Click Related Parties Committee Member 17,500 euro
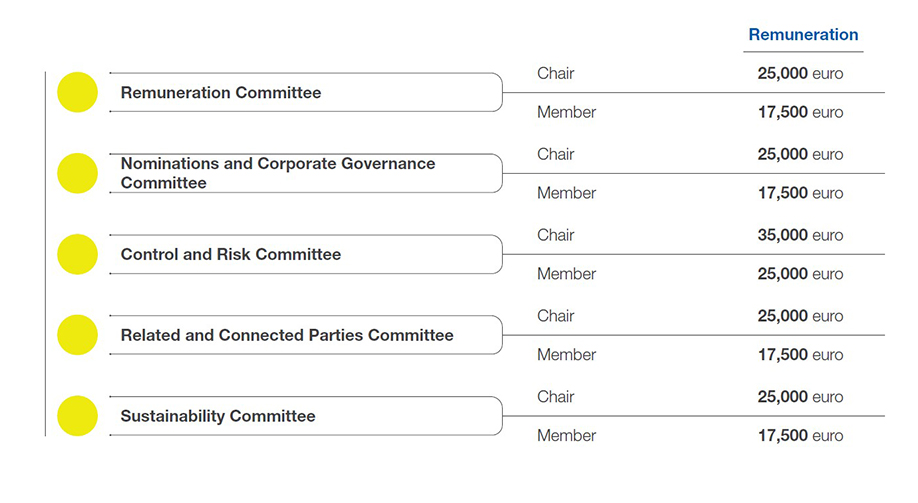The height and width of the screenshot is (503, 918). pyautogui.click(x=800, y=354)
